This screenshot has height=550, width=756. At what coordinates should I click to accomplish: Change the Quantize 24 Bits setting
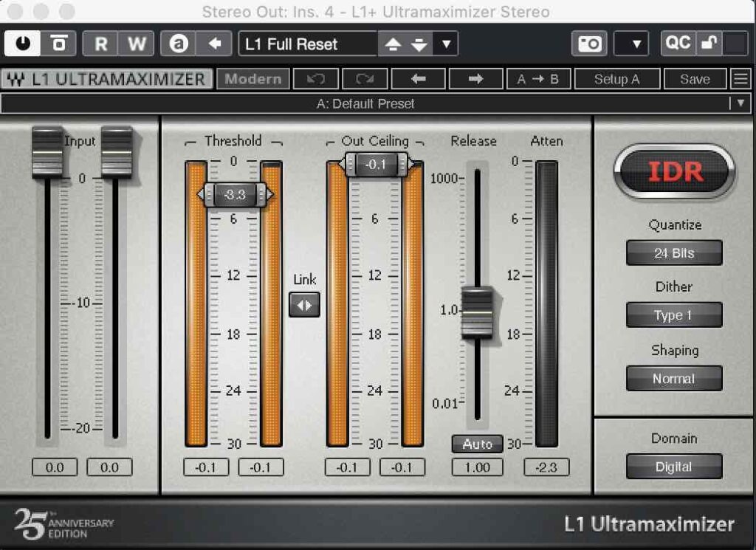pyautogui.click(x=673, y=253)
